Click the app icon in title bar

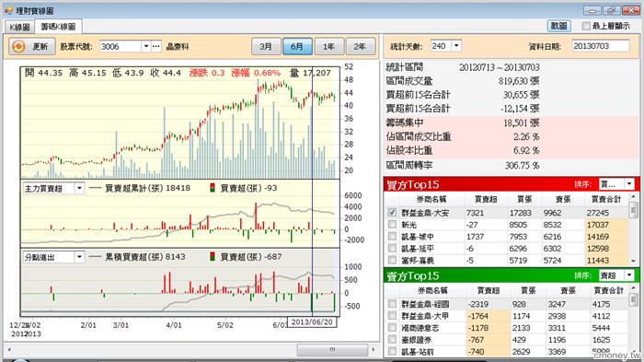(8, 10)
